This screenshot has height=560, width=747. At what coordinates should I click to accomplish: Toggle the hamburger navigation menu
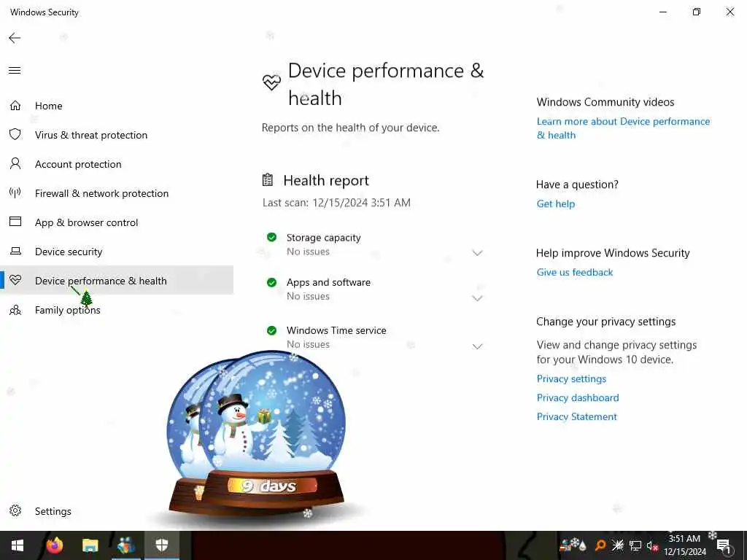click(15, 71)
